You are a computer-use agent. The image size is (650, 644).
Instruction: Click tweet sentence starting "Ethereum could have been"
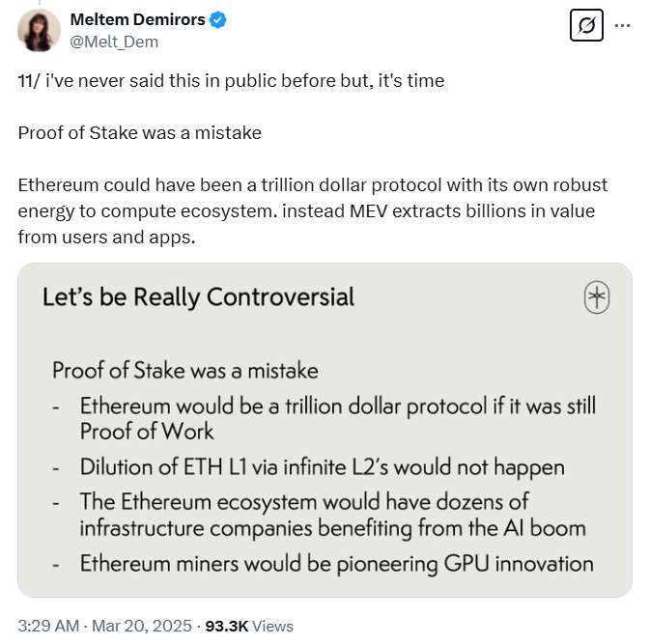pos(312,184)
